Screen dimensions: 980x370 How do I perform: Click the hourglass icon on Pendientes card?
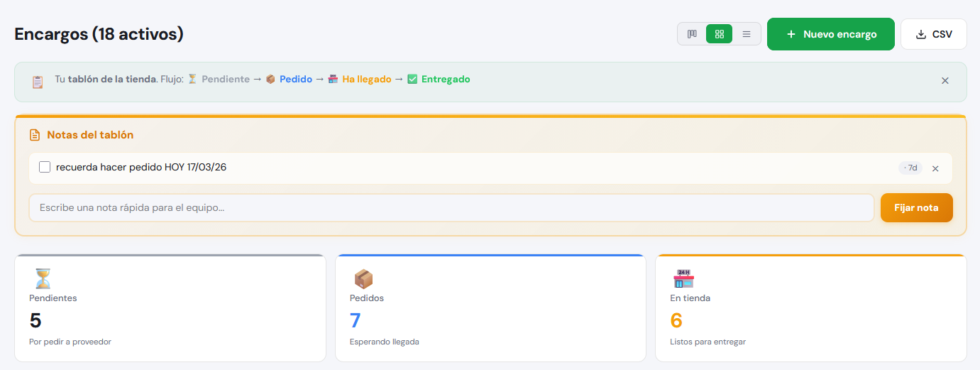tap(43, 278)
